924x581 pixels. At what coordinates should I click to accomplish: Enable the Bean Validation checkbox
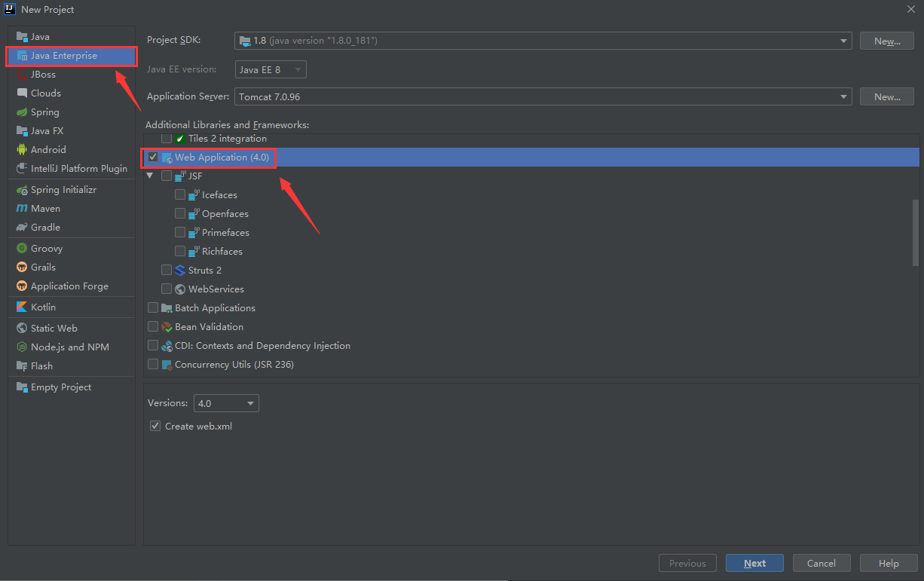[x=153, y=327]
